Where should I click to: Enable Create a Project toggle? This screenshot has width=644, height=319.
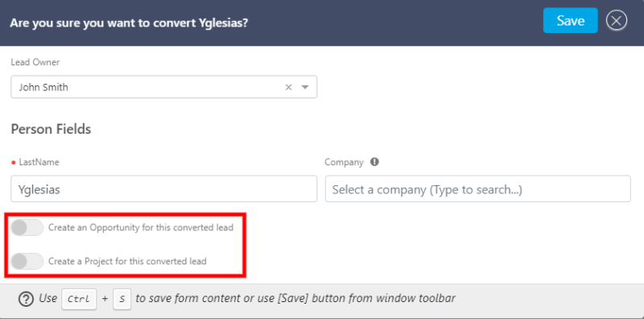coord(27,261)
